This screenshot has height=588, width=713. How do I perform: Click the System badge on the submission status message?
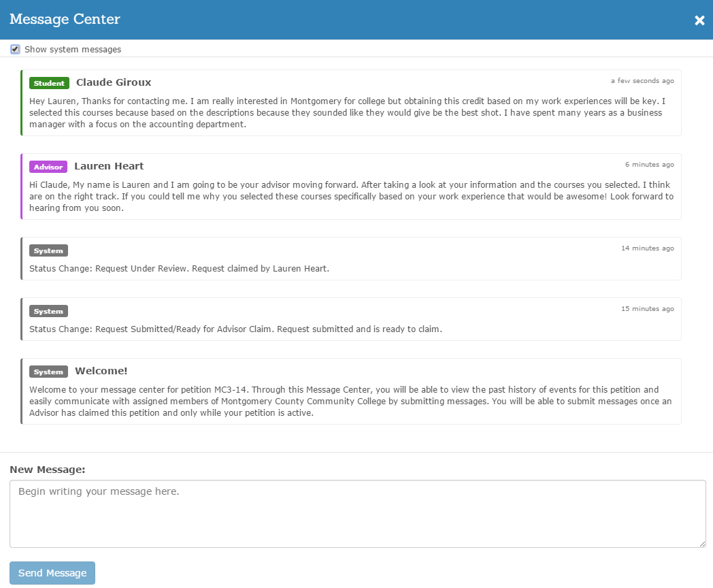click(48, 311)
